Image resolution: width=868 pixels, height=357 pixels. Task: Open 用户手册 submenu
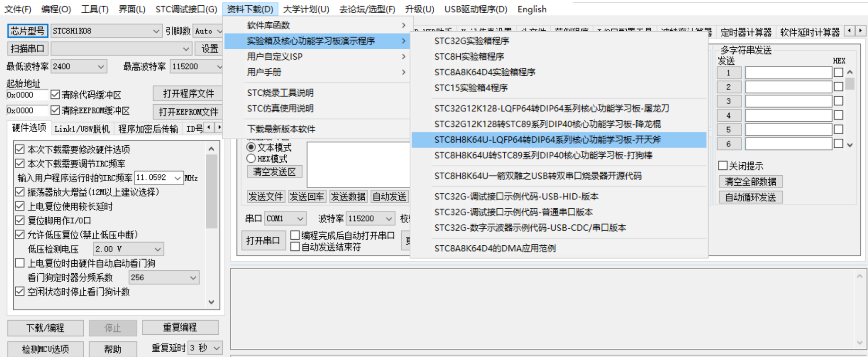[317, 72]
